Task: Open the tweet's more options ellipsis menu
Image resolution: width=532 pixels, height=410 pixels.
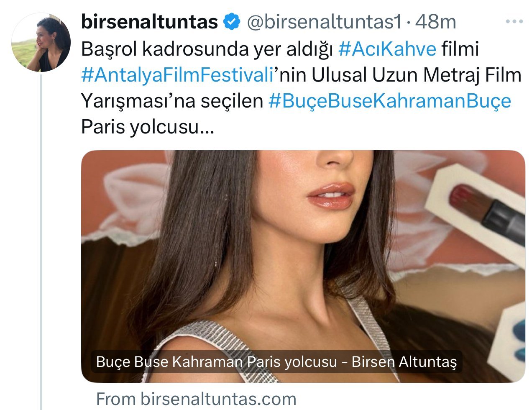Action: (x=514, y=21)
